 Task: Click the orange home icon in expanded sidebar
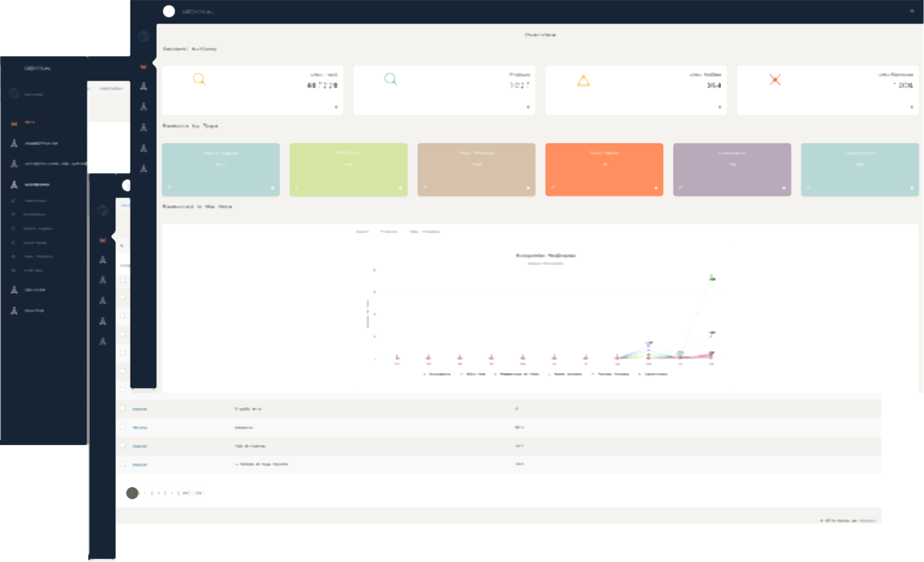pos(14,122)
